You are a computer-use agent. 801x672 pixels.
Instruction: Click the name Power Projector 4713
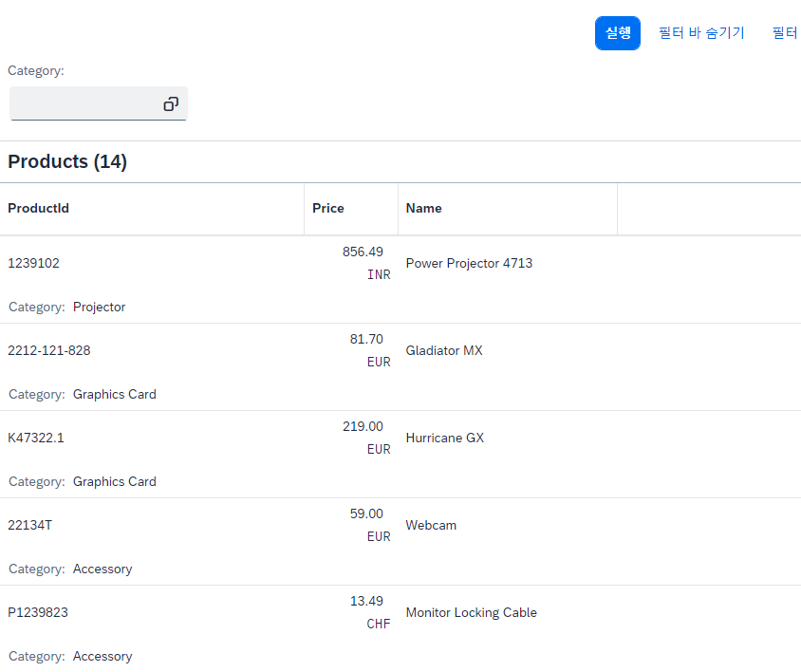pyautogui.click(x=469, y=263)
